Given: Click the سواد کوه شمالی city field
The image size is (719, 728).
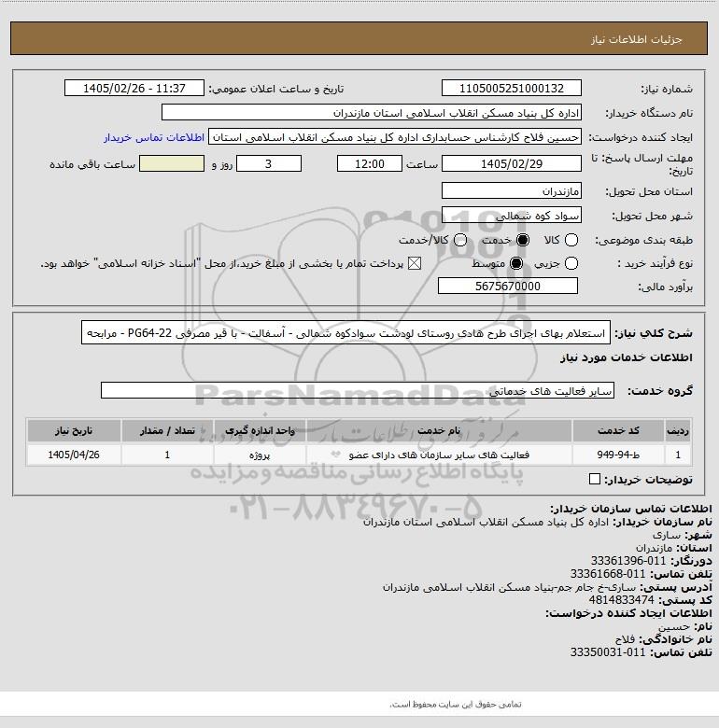Looking at the screenshot, I should click(512, 215).
